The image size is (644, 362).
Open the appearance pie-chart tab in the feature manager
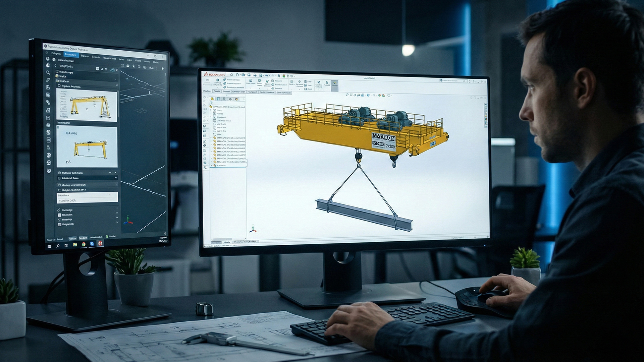coord(236,99)
